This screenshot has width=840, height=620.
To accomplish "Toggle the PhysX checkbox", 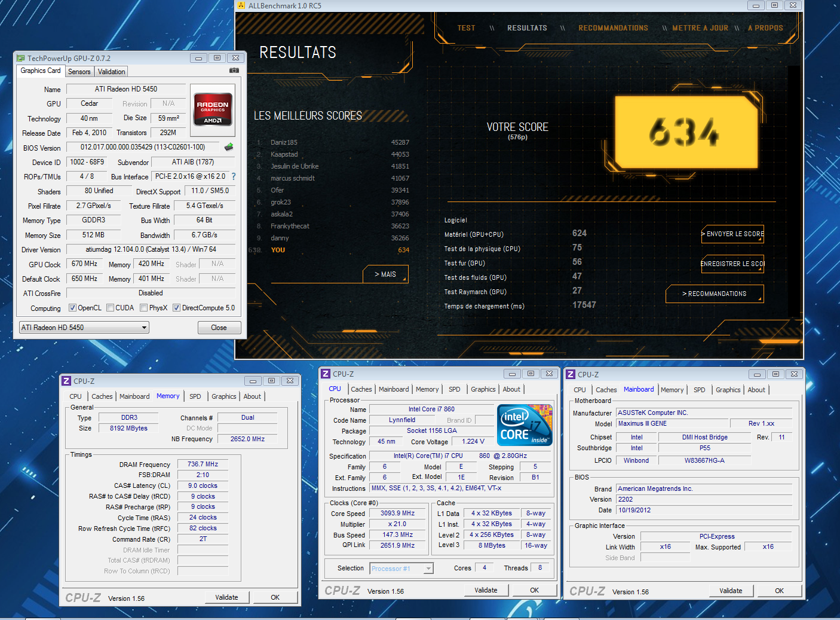I will coord(143,308).
